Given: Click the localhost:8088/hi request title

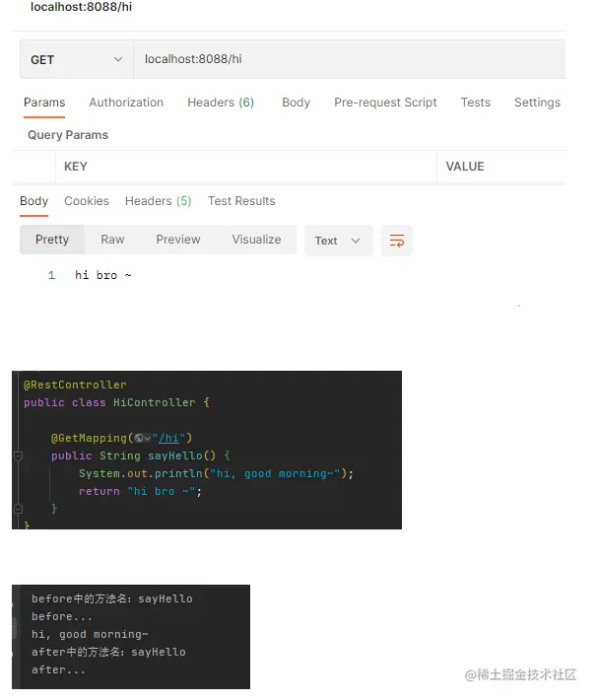Looking at the screenshot, I should 81,7.
